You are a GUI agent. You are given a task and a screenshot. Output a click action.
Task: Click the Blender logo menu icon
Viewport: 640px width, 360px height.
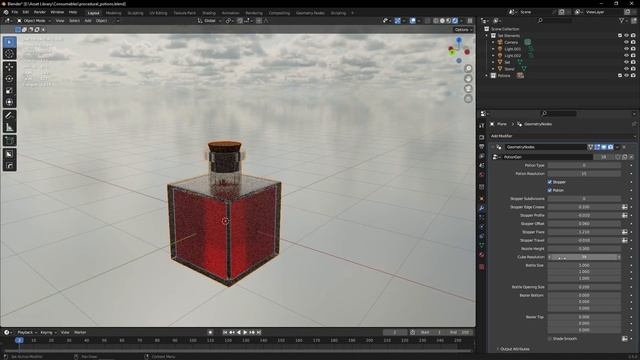[x=6, y=12]
